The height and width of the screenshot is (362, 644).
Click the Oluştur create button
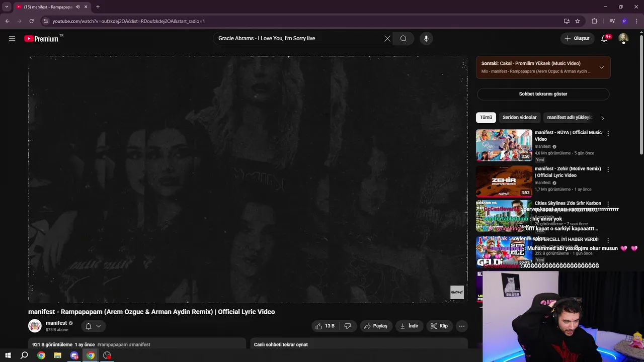pos(577,38)
